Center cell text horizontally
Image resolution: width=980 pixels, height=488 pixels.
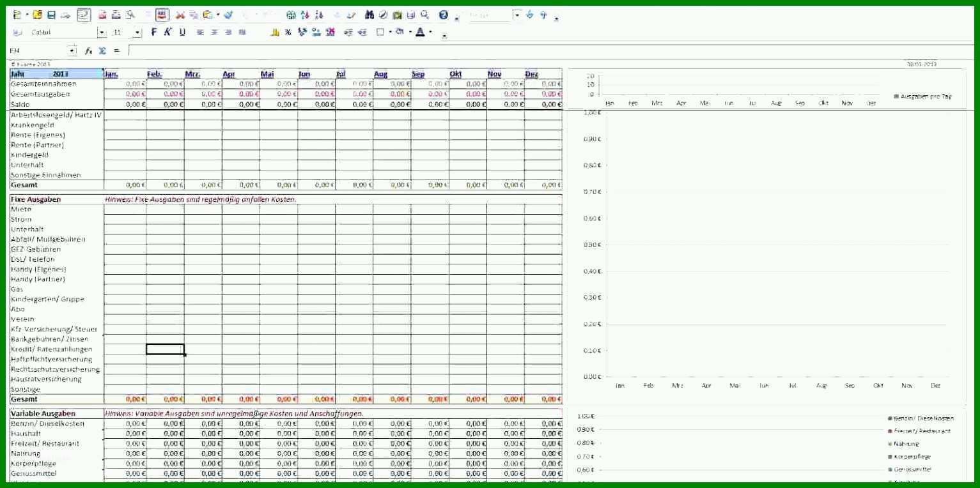point(214,32)
